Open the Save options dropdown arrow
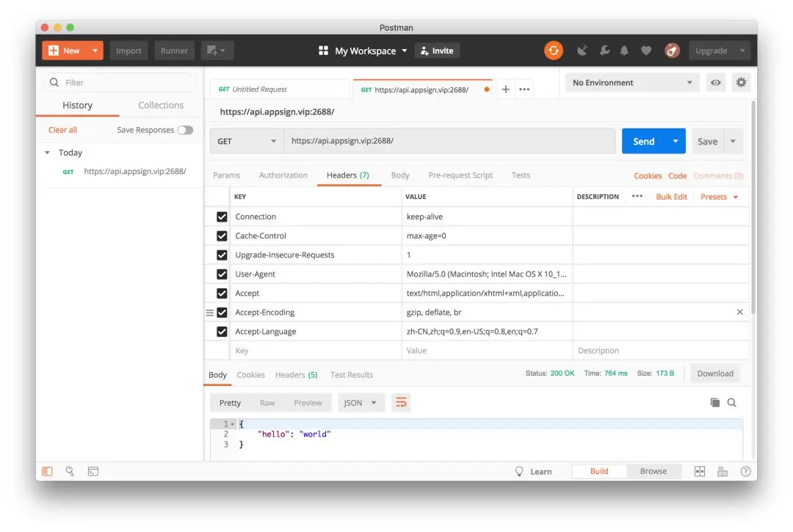The width and height of the screenshot is (793, 532). click(x=733, y=141)
